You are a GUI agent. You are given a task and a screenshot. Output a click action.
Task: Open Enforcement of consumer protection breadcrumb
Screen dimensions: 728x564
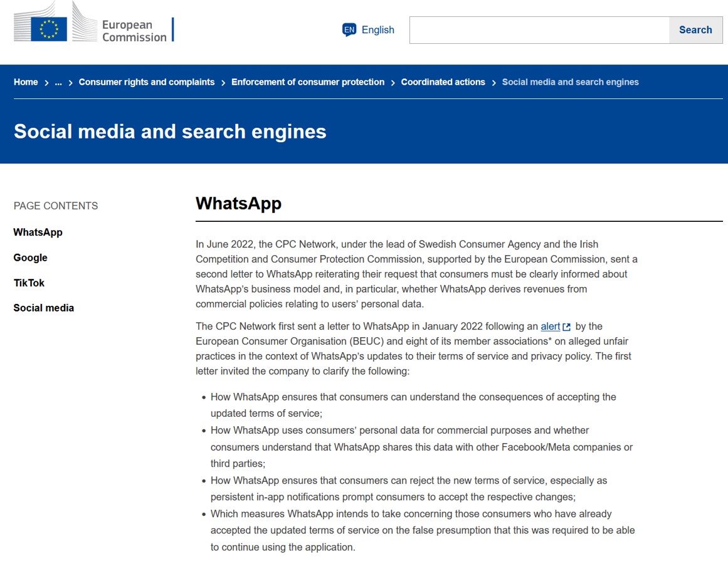tap(308, 82)
